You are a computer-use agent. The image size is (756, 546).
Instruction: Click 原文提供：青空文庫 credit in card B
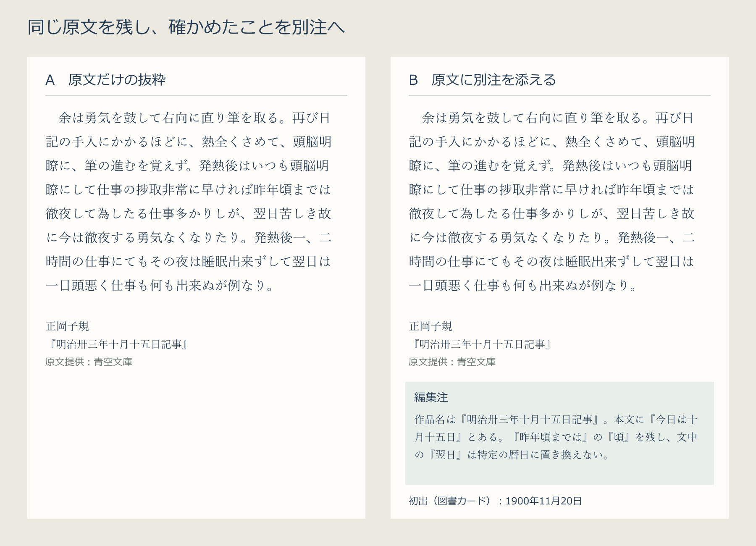click(x=452, y=362)
